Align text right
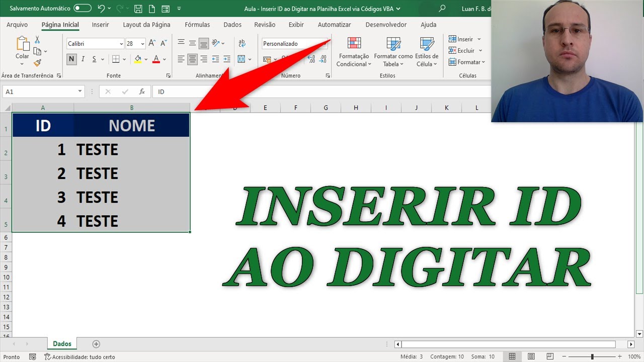The image size is (644, 362). click(x=204, y=59)
